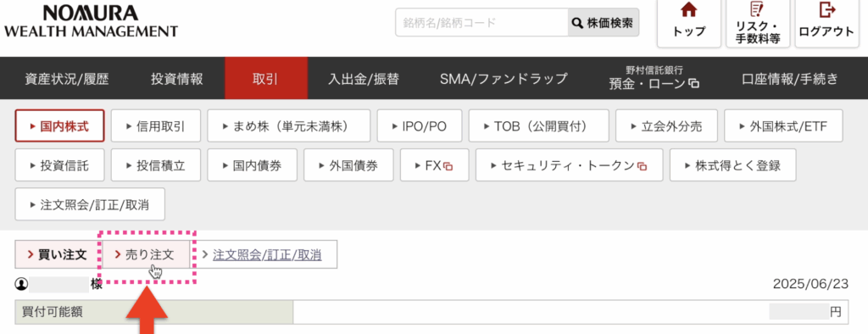Image resolution: width=868 pixels, height=334 pixels.
Task: Click the 銘柄名/銘柄コード search field
Action: point(481,23)
